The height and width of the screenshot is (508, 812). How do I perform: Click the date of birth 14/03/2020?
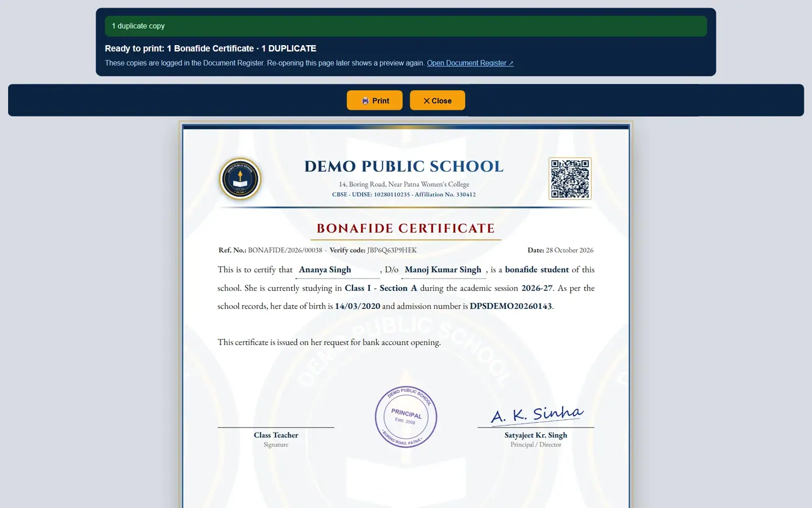[x=358, y=306]
